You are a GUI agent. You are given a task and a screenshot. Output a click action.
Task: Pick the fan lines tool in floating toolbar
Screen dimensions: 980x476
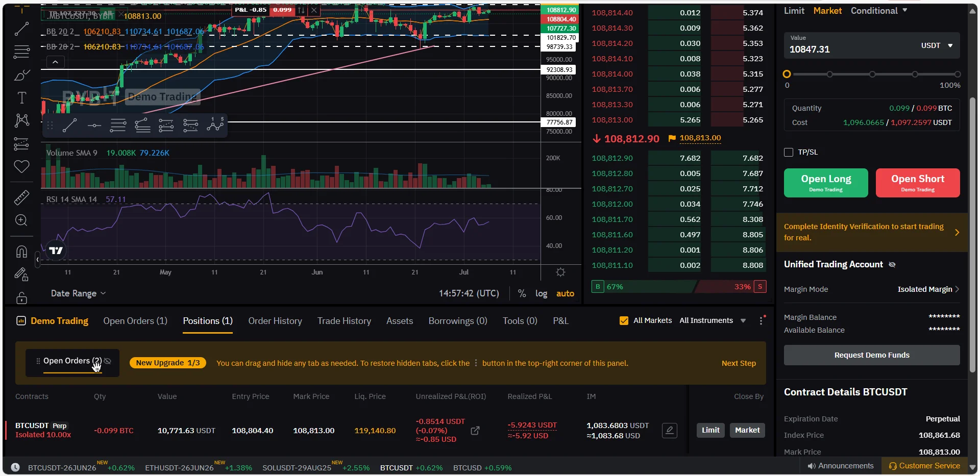pyautogui.click(x=142, y=125)
